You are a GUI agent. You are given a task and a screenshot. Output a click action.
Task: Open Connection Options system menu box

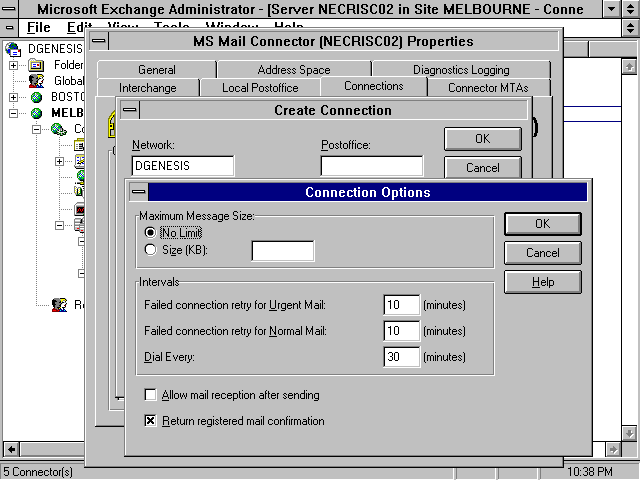click(139, 192)
